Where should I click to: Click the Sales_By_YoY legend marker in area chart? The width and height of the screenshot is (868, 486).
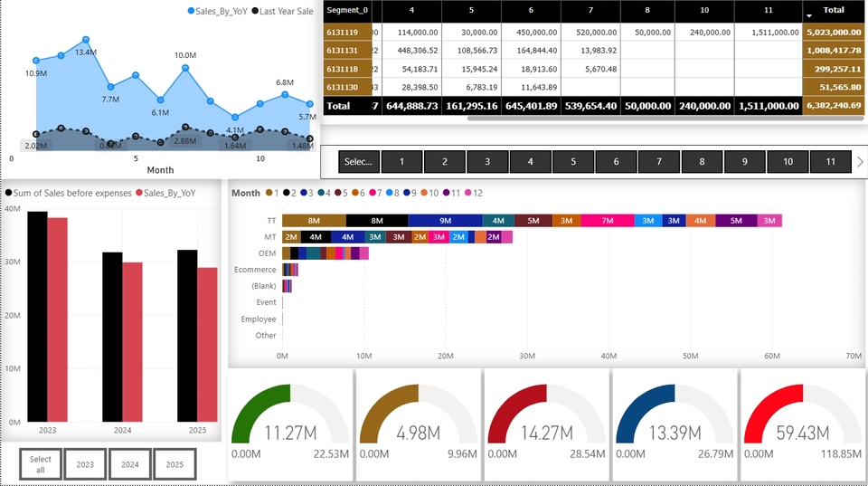[192, 11]
